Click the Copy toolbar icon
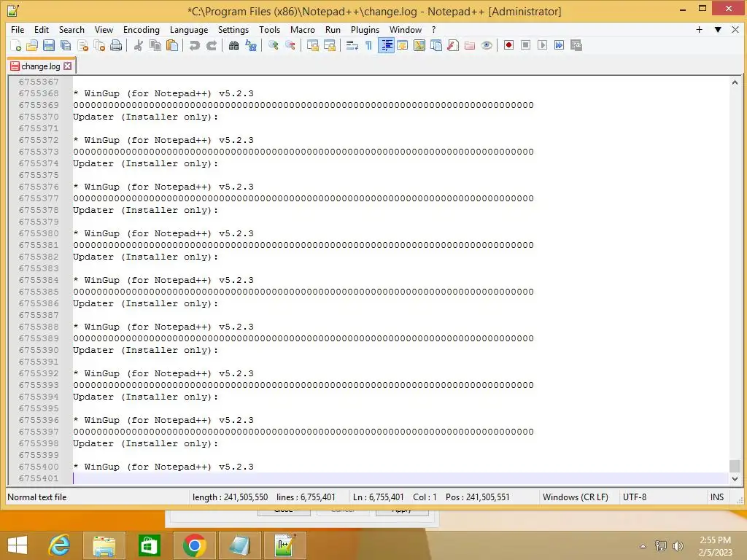This screenshot has width=747, height=560. 155,45
